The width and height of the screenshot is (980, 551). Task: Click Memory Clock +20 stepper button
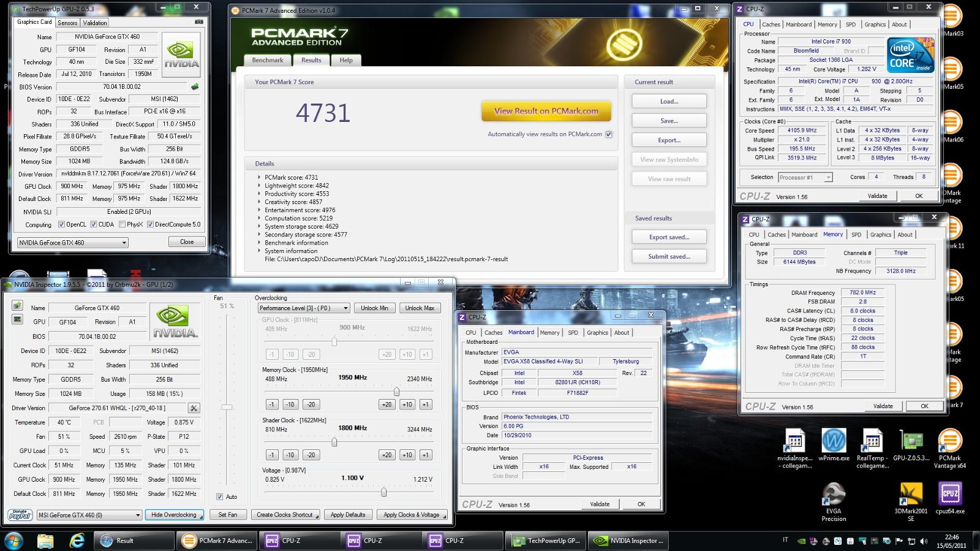tap(386, 405)
